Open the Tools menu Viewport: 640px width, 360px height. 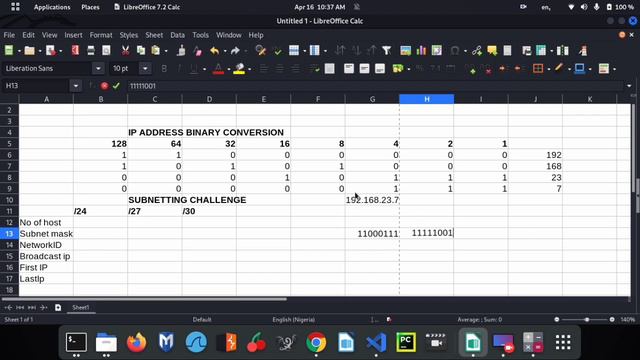coord(200,35)
